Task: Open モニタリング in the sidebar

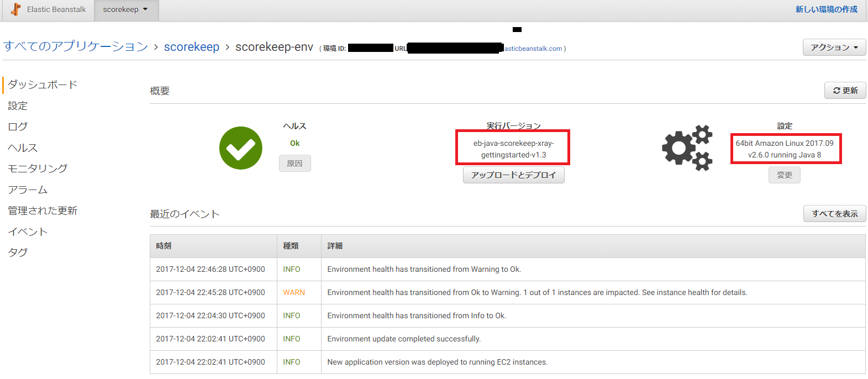Action: tap(38, 169)
